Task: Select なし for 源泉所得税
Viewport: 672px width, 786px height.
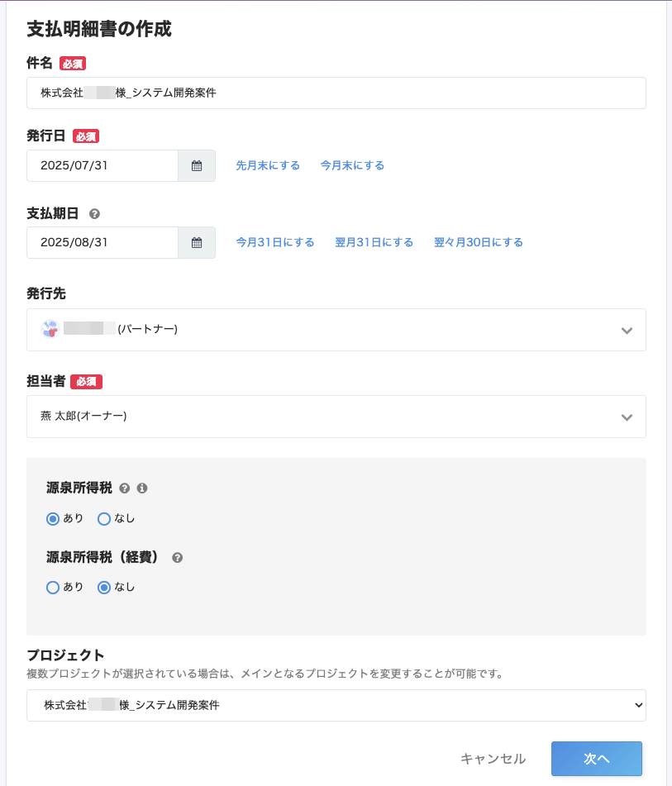Action: click(x=104, y=519)
